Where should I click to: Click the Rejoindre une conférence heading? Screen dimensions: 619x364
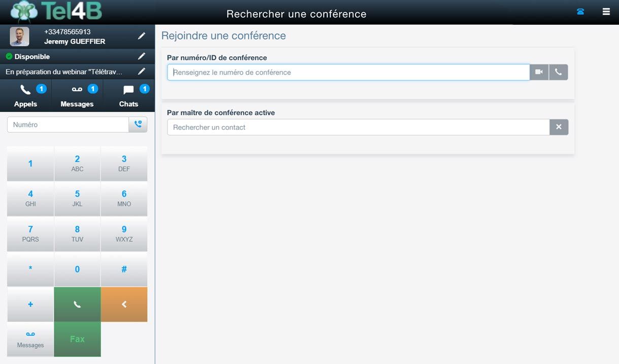click(x=224, y=36)
